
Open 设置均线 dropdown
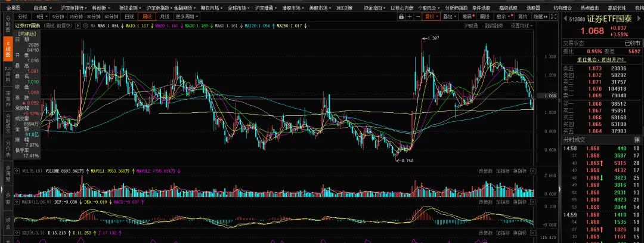522,26
